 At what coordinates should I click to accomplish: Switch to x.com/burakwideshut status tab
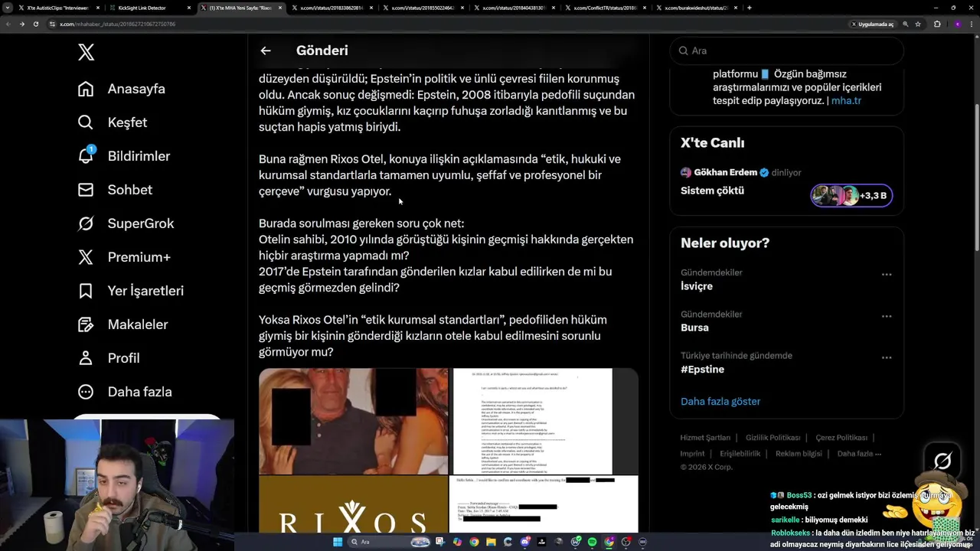(695, 8)
